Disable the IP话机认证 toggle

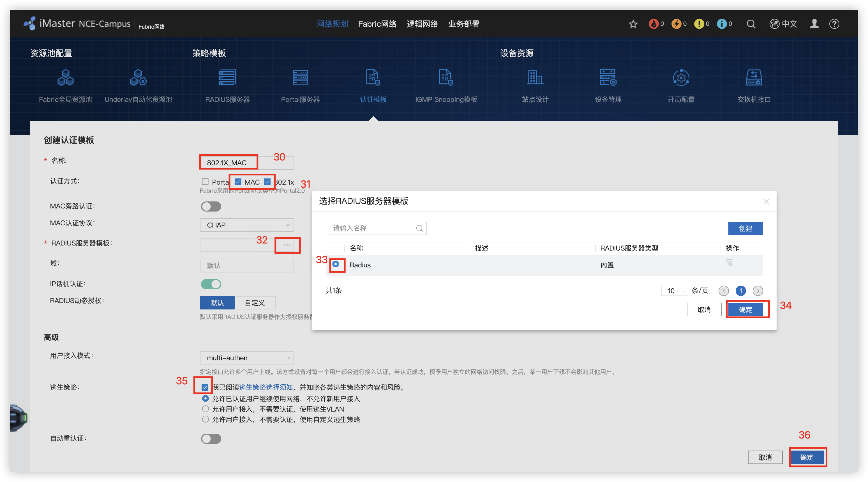211,284
